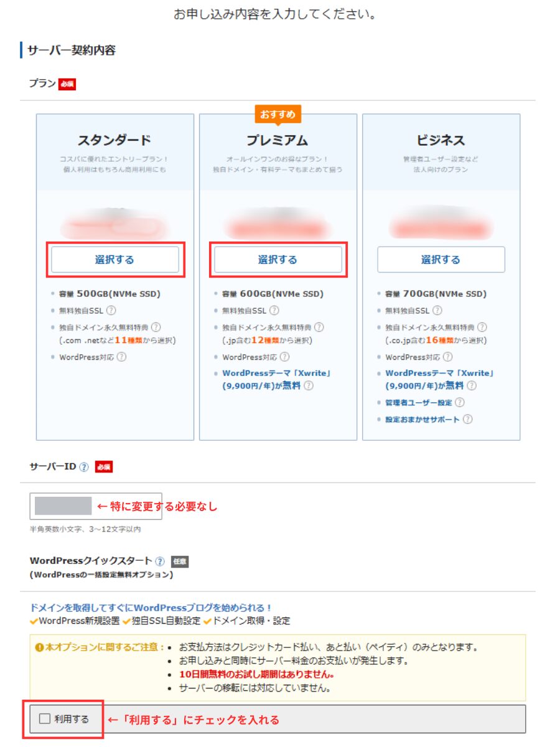Click help icon next to サーバーID label
The height and width of the screenshot is (747, 560).
(84, 467)
